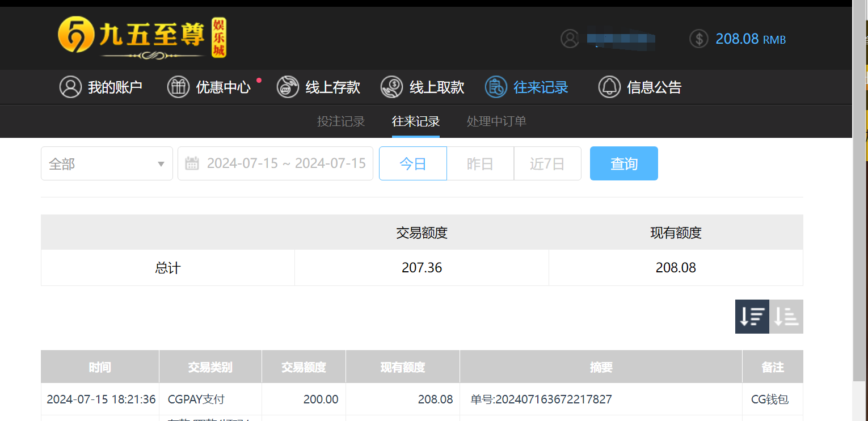
Task: Click the dollar balance icon in the header
Action: pos(698,39)
